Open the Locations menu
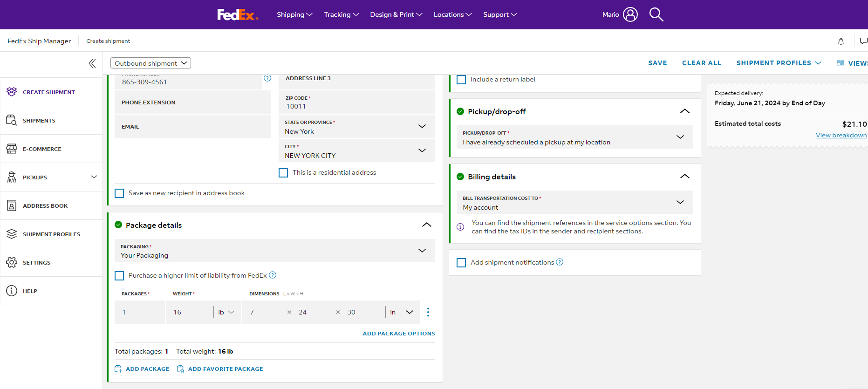 452,14
